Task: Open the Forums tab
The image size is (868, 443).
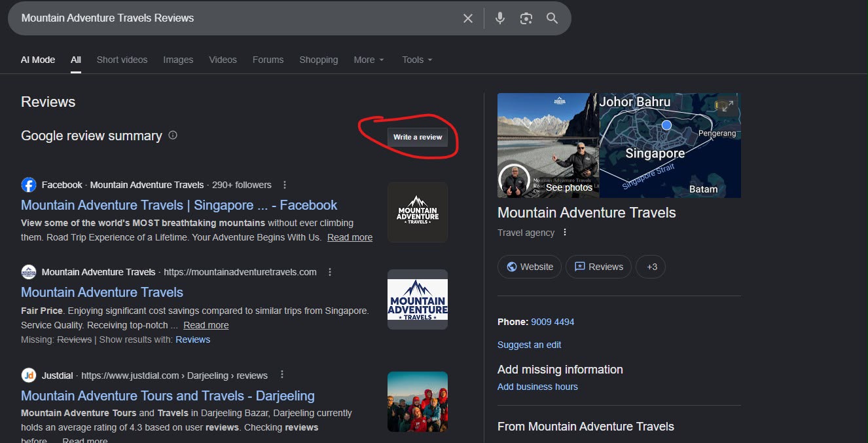Action: tap(268, 60)
